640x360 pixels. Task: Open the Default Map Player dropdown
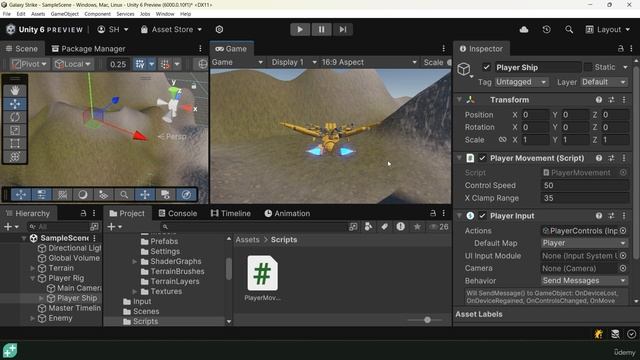(x=584, y=243)
